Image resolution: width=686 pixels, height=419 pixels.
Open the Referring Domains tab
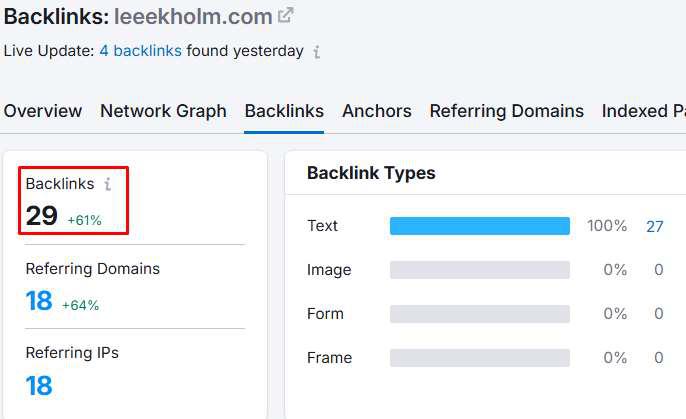coord(506,111)
